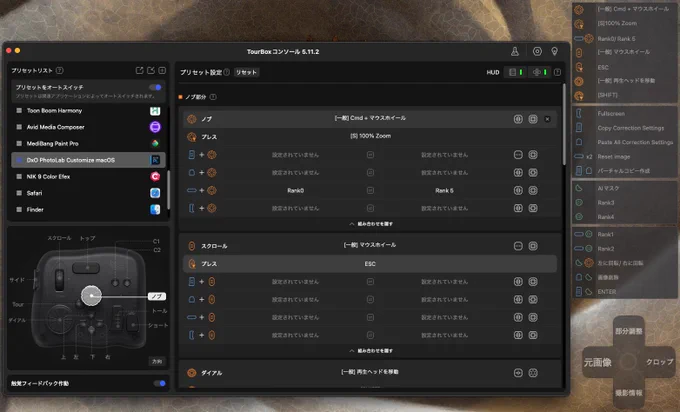Click the help icon right of HUD toggles

click(x=557, y=72)
